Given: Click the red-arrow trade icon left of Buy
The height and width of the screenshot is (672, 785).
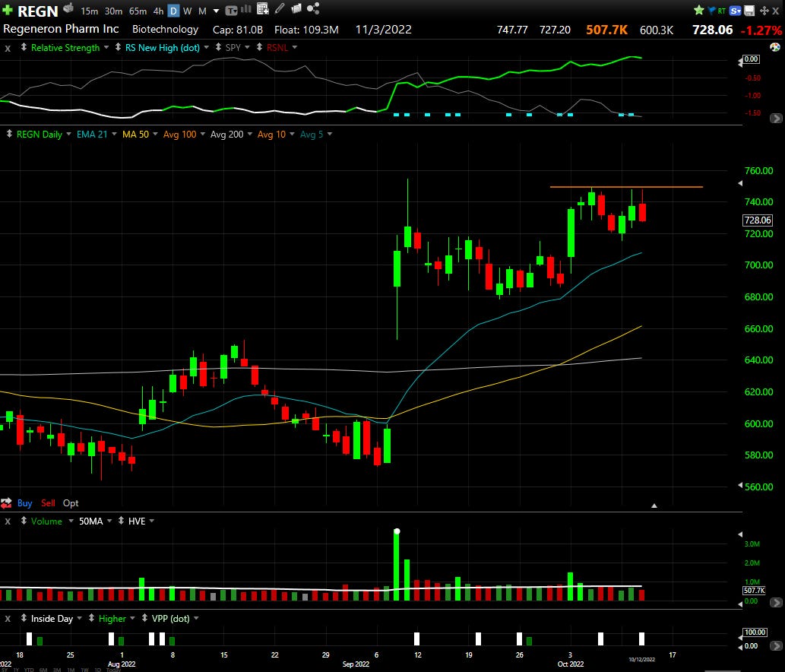Looking at the screenshot, I should [6, 502].
